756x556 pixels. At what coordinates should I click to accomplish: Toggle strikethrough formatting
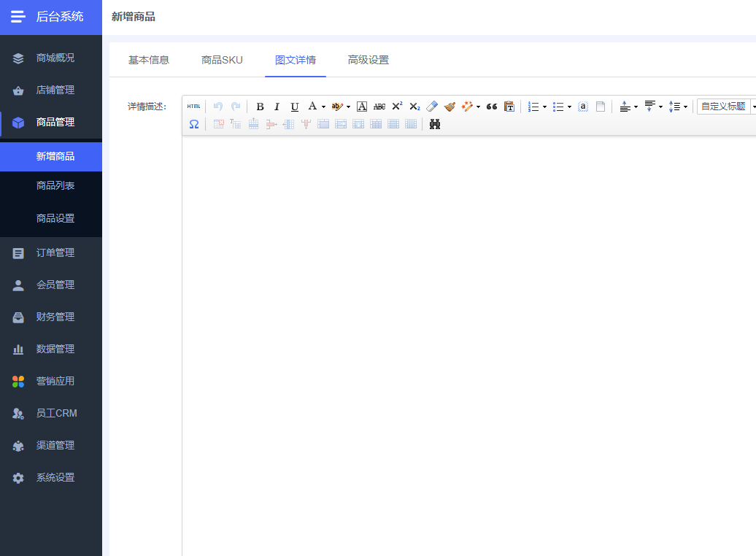pos(379,107)
